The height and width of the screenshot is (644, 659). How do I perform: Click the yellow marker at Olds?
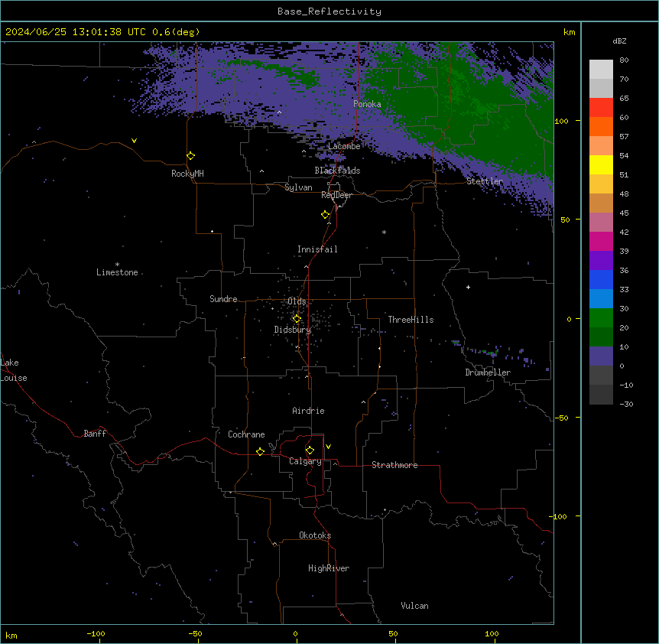pos(297,319)
